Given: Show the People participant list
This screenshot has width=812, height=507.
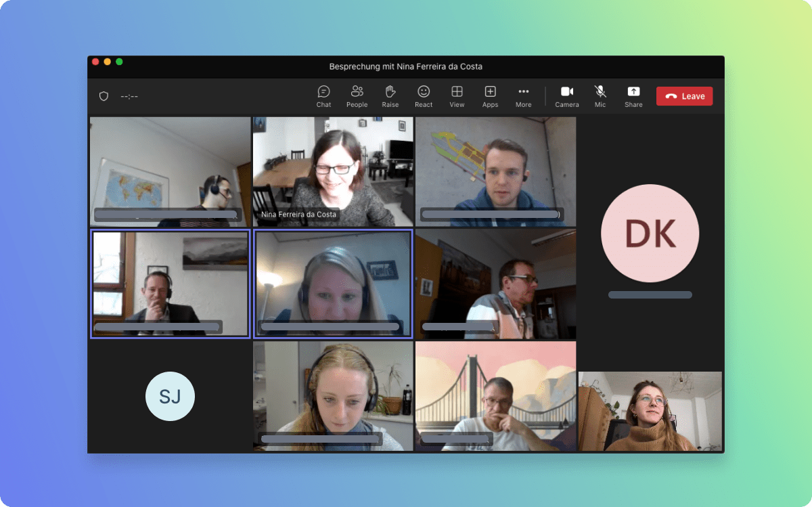Looking at the screenshot, I should tap(357, 96).
